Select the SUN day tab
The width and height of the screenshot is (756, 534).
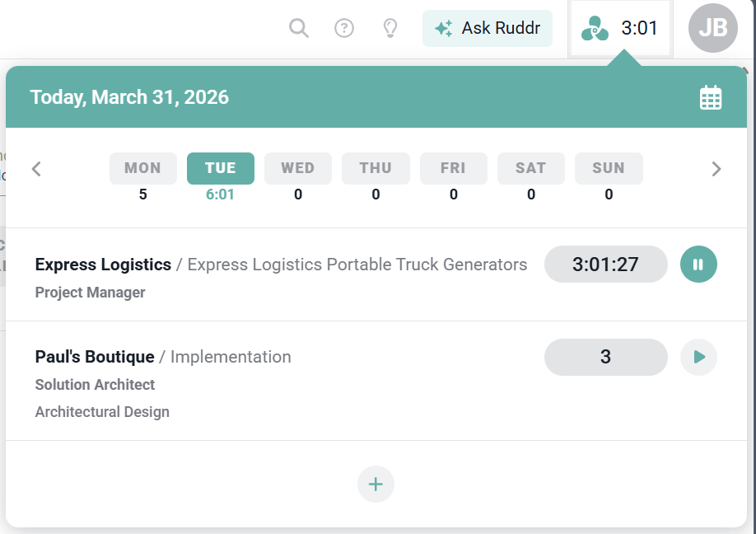coord(609,168)
